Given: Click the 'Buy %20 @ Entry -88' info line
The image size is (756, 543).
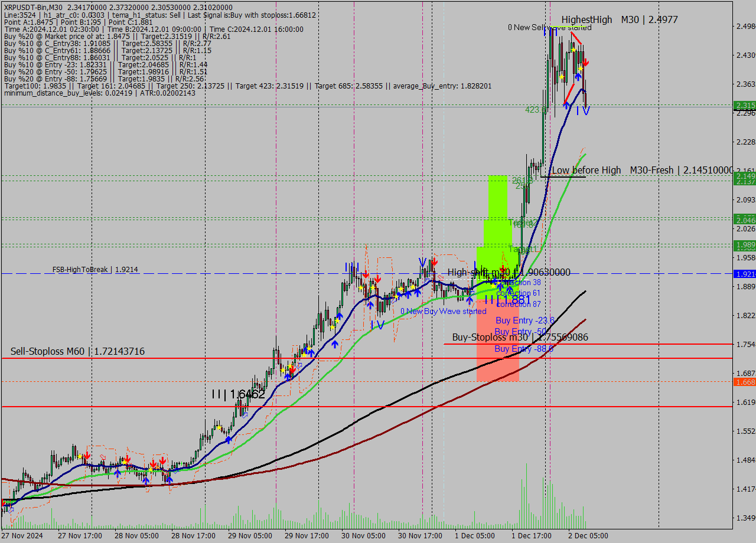Looking at the screenshot, I should click(105, 78).
